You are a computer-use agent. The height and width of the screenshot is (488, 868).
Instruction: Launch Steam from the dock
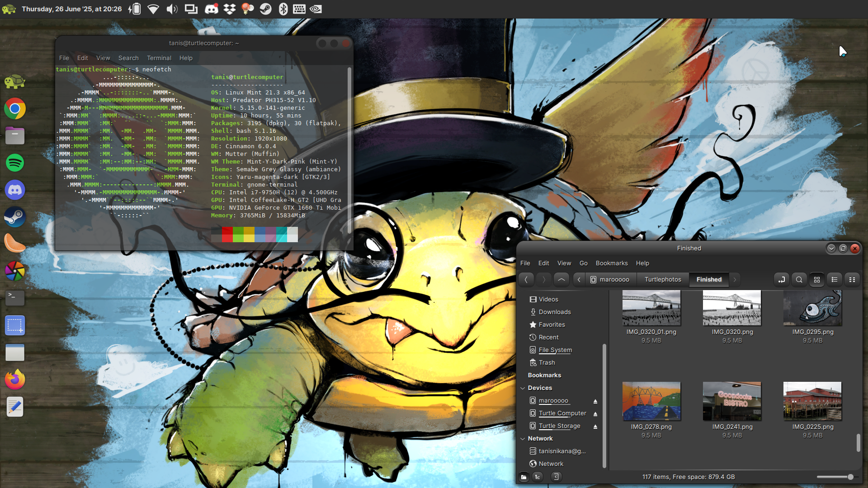point(15,217)
